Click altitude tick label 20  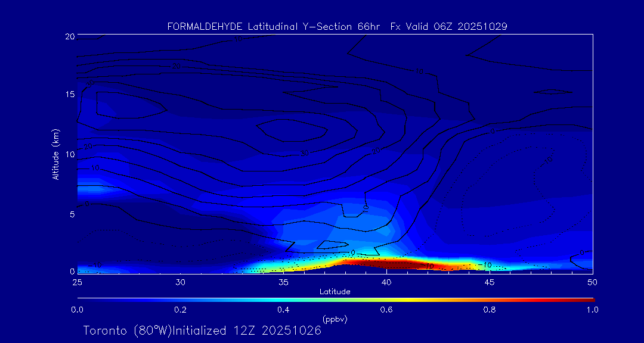69,36
